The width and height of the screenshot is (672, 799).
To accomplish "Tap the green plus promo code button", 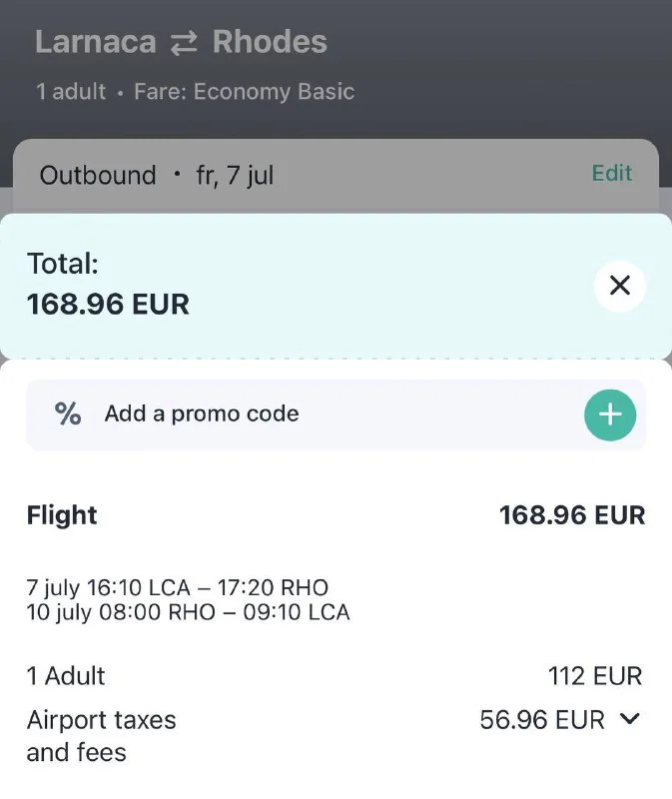I will coord(609,414).
